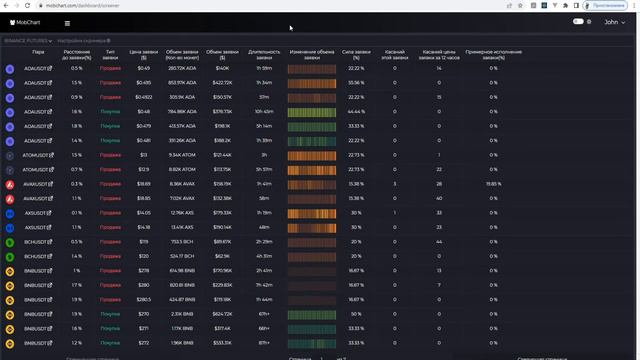Viewport: 640px width, 360px height.
Task: Sort by the Цена заявки ($) column header
Action: [x=144, y=55]
